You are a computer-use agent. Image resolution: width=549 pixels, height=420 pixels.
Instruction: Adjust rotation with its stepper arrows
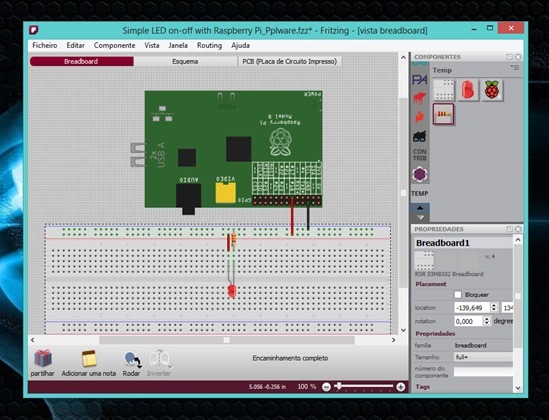[487, 321]
